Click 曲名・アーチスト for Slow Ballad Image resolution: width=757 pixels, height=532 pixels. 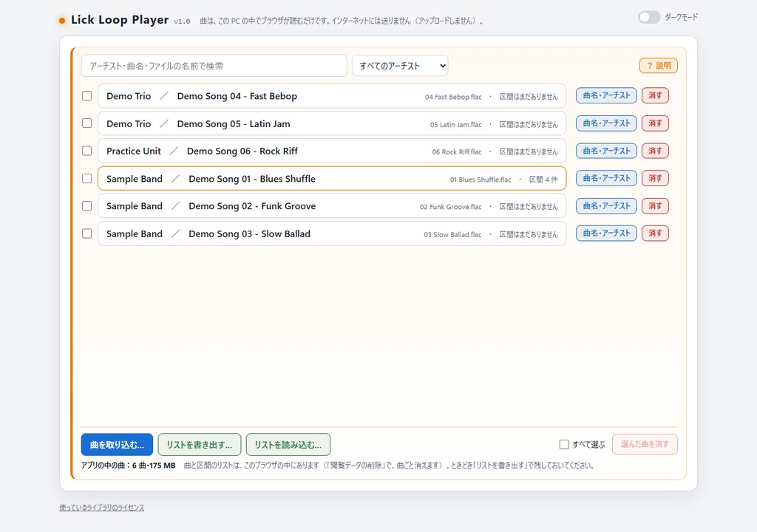(606, 233)
